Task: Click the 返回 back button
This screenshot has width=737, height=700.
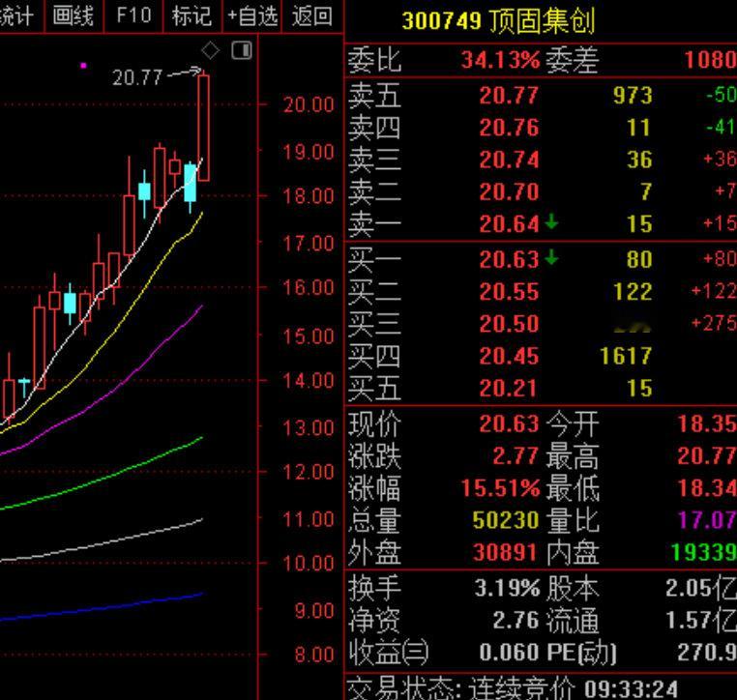Action: pyautogui.click(x=312, y=15)
